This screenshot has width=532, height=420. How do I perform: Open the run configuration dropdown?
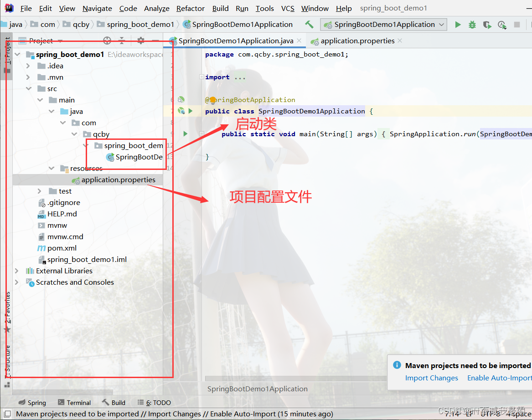tap(383, 25)
